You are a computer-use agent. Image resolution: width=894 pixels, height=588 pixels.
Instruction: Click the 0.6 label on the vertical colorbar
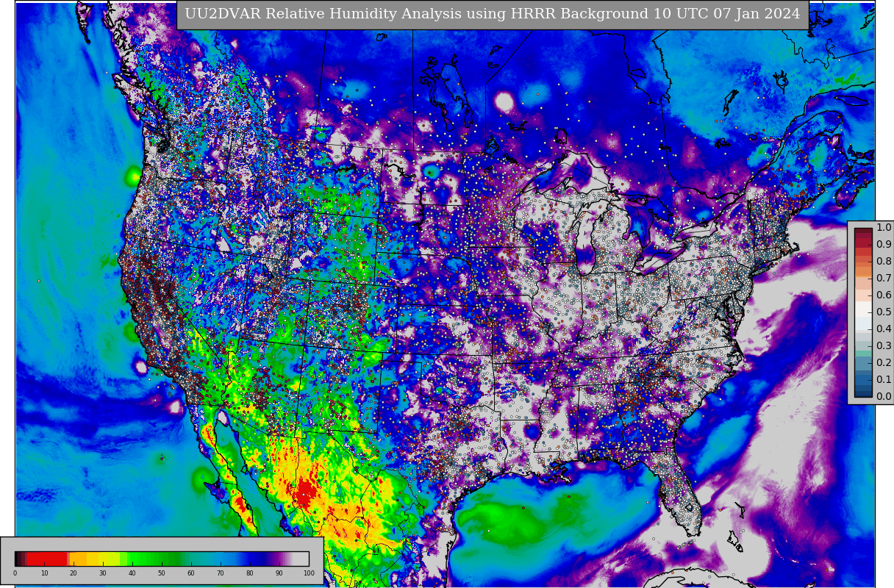click(884, 295)
